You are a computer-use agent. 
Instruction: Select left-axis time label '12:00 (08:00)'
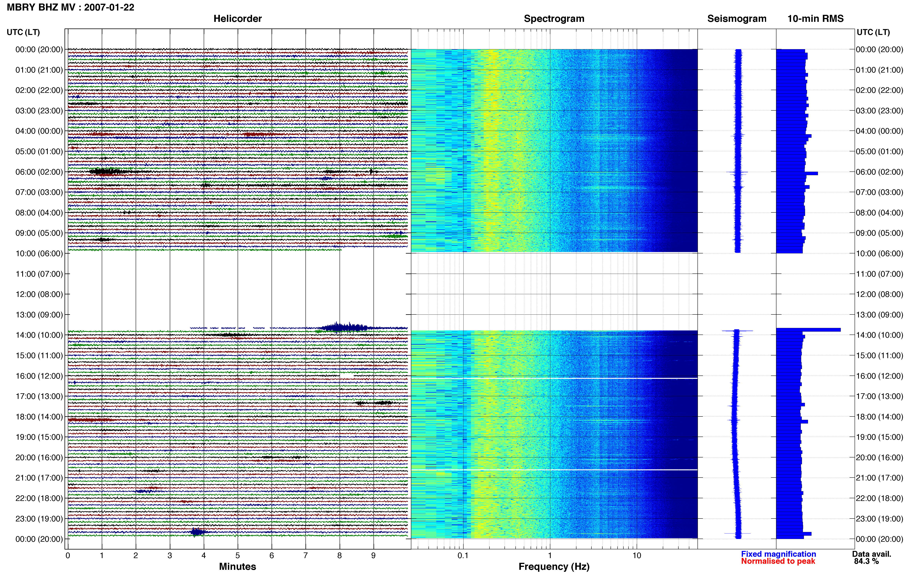coord(39,294)
